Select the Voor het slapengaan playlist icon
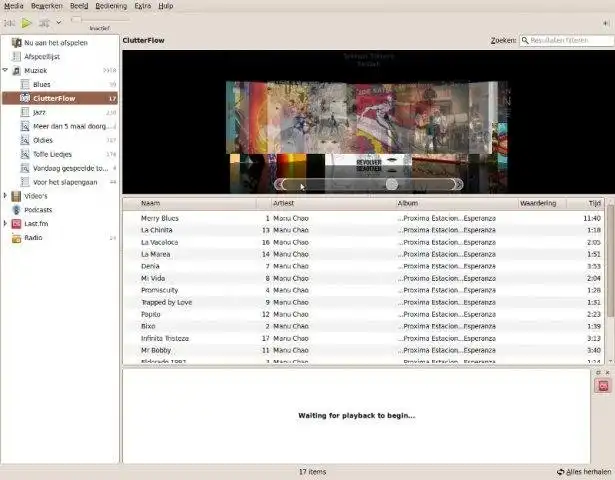 [x=25, y=182]
